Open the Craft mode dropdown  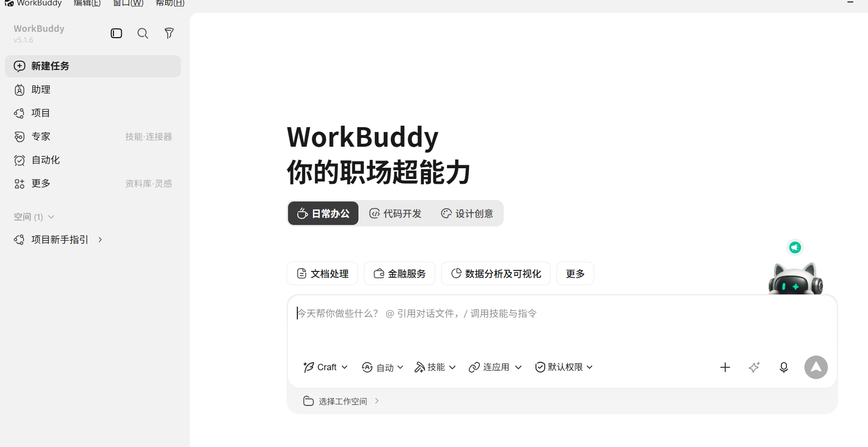click(325, 367)
